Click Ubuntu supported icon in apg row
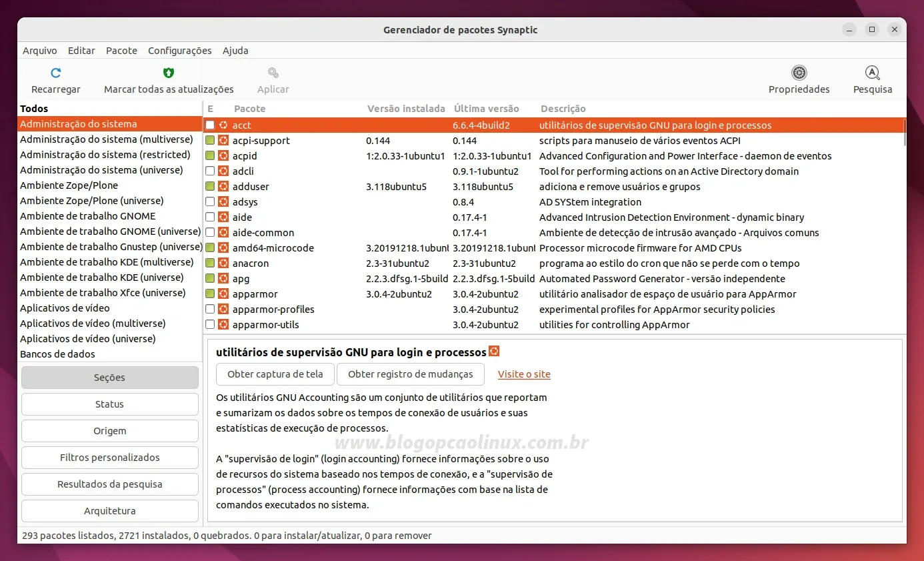 point(223,278)
